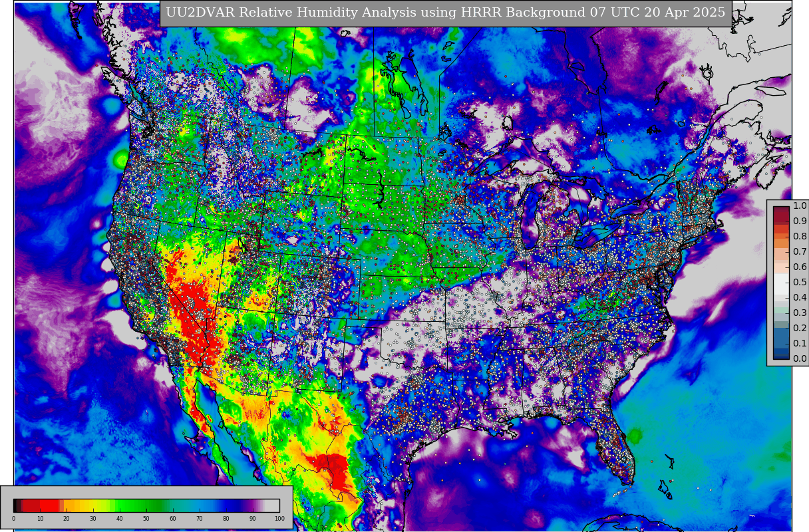This screenshot has width=809, height=532.
Task: Click the 70 tick label on humidity colorbar
Action: coord(200,519)
